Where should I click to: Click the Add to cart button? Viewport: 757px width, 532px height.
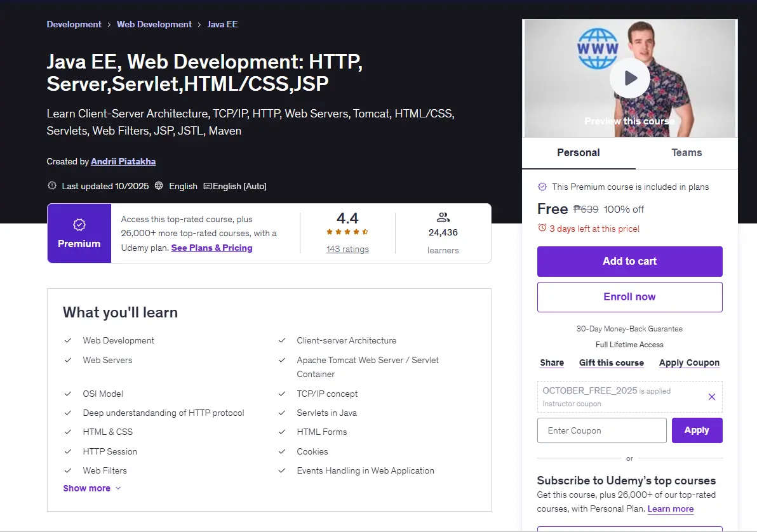(629, 261)
